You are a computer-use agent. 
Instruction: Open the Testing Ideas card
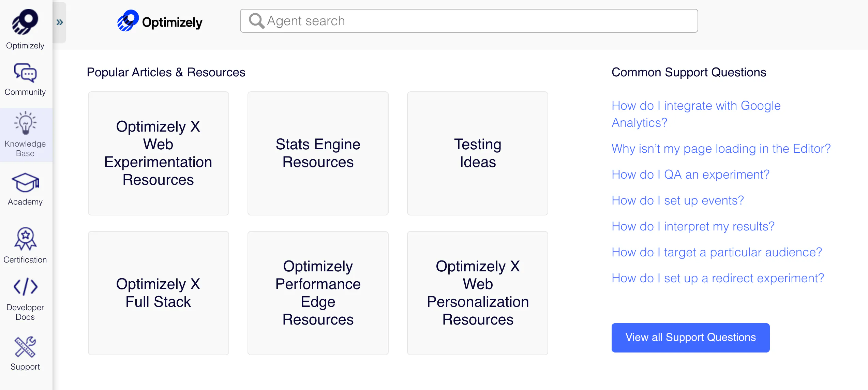477,153
